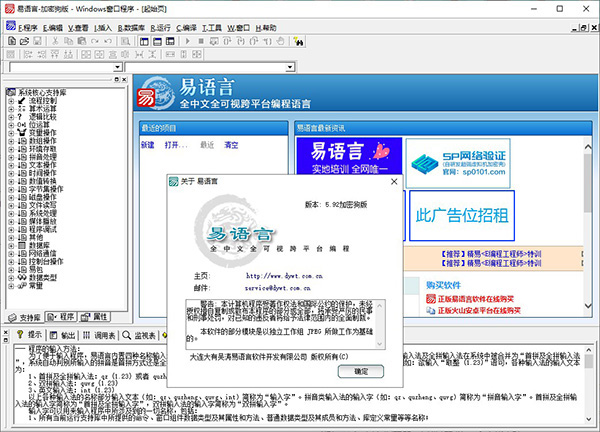Toggle the combined panels display button
Image resolution: width=600 pixels, height=432 pixels.
click(170, 41)
